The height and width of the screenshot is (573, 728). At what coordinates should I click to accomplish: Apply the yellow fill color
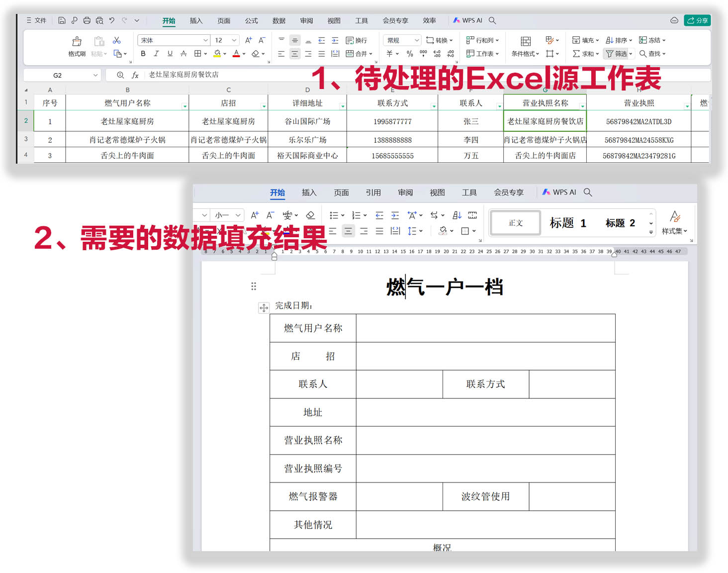[217, 54]
